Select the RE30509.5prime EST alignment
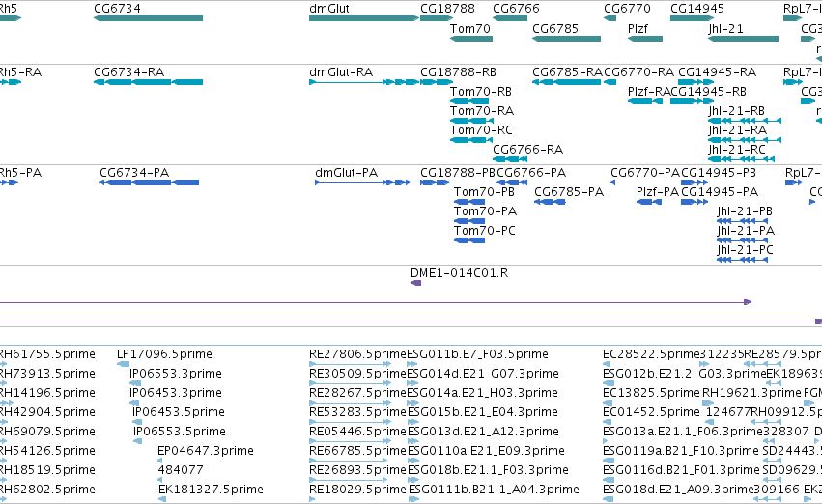The width and height of the screenshot is (822, 504). pos(351,383)
